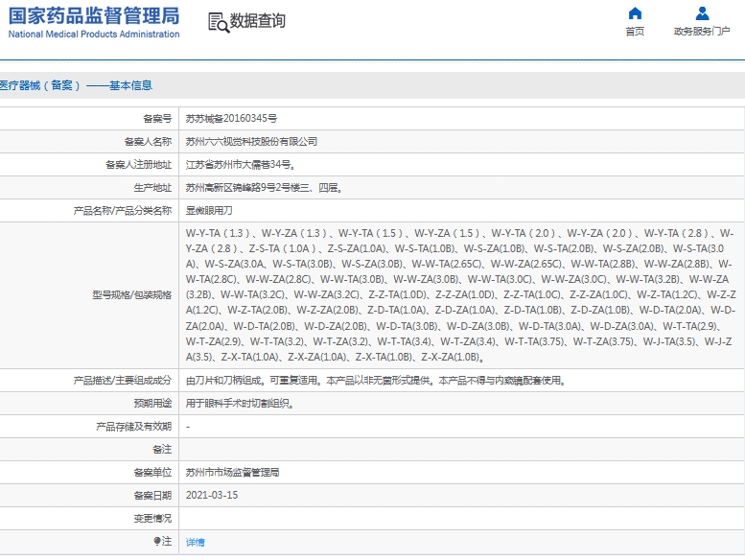Click the 产品存储及有效期 label
Screen dimensions: 745x560
133,427
